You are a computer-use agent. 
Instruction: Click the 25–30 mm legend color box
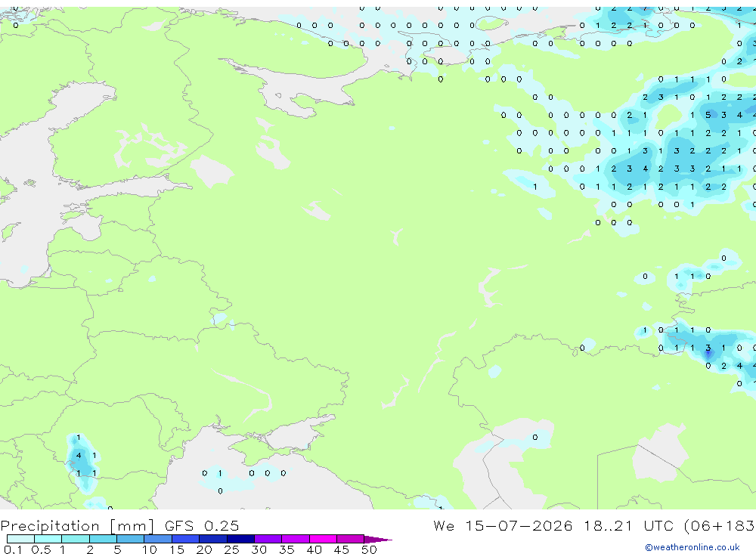(240, 539)
